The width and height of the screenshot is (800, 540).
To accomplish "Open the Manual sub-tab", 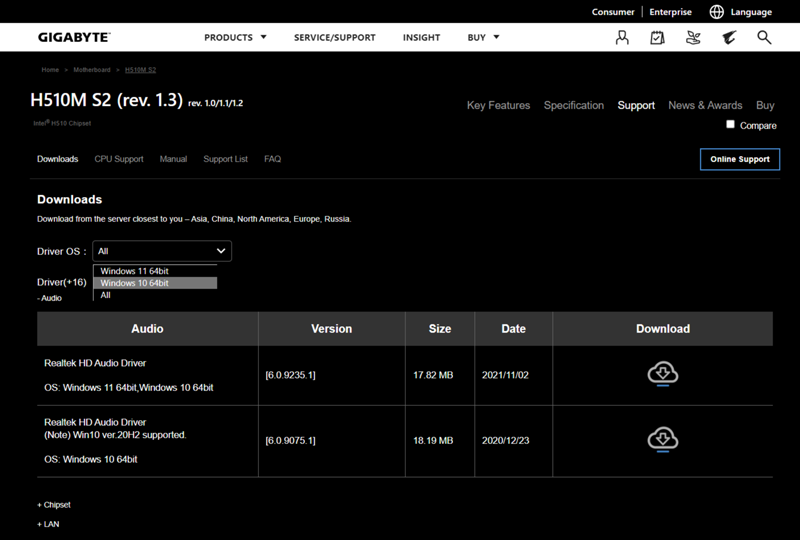I will point(173,159).
